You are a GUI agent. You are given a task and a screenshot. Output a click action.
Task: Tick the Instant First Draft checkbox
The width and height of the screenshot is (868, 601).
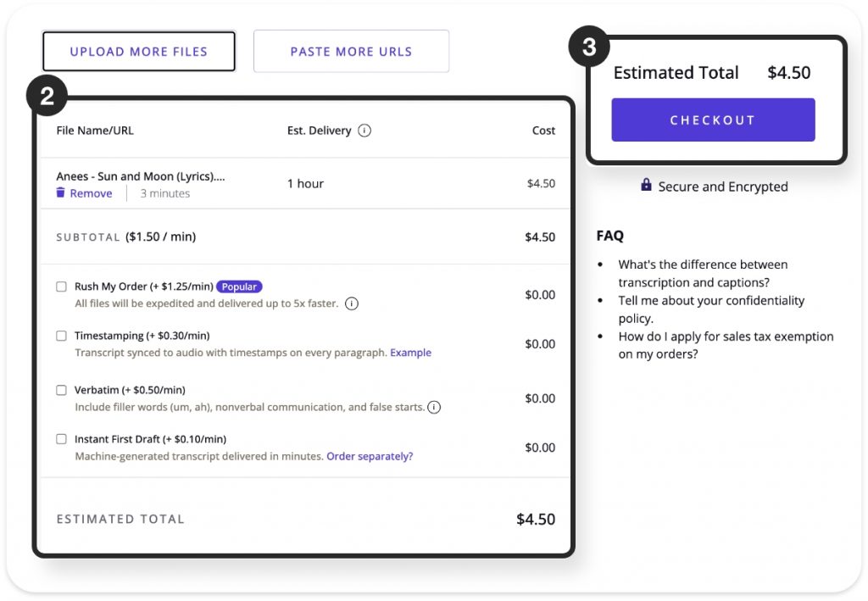coord(61,439)
